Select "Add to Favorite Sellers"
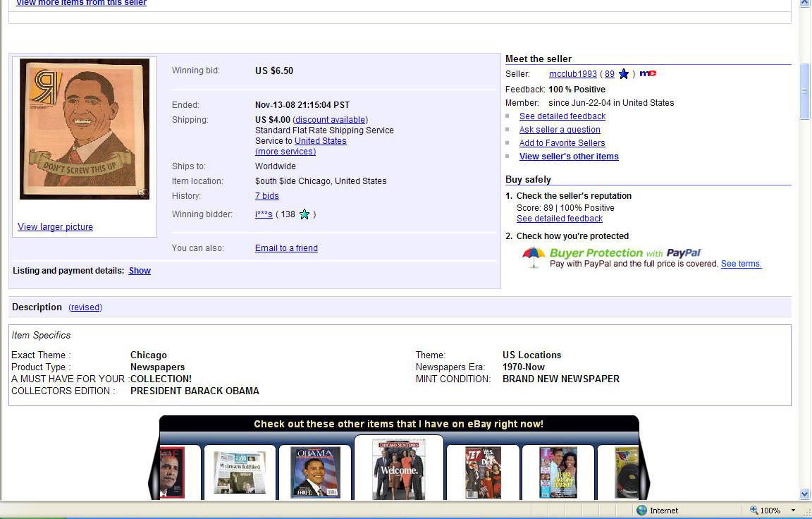This screenshot has width=812, height=519. pyautogui.click(x=562, y=143)
